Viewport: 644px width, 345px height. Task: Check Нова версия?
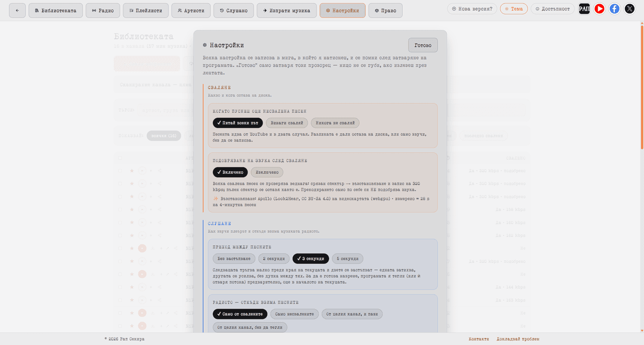click(472, 9)
